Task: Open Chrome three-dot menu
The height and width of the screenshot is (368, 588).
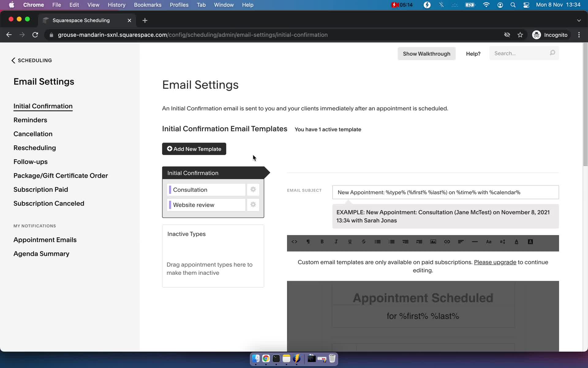Action: coord(579,35)
